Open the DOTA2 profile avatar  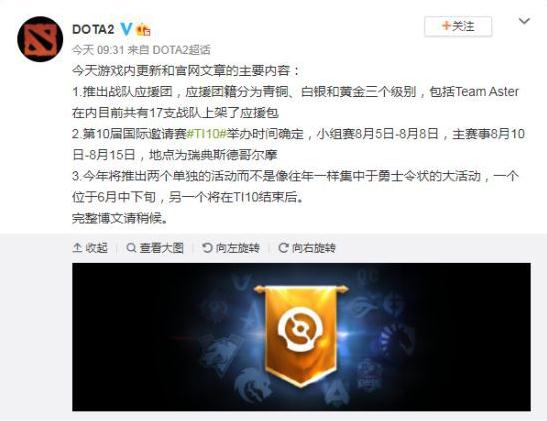(x=40, y=39)
